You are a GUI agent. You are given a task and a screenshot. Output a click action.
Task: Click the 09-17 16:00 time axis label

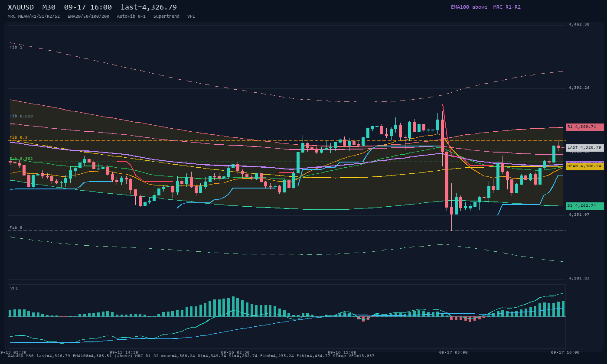tap(565, 352)
